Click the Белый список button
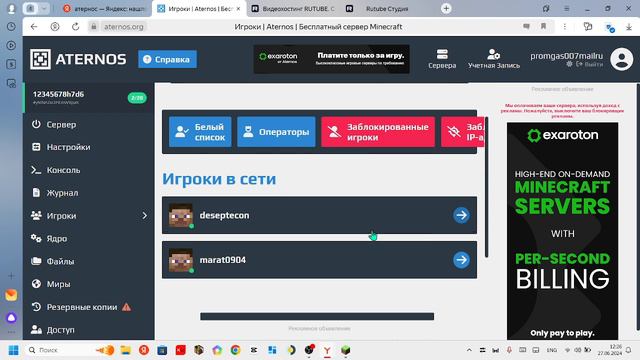This screenshot has width=640, height=360. (200, 132)
